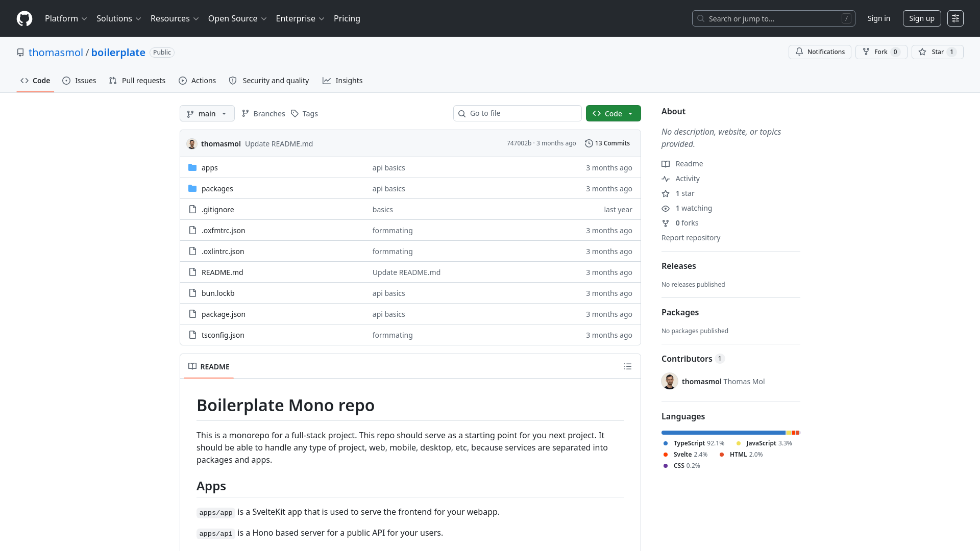Open the 13 Commits history link
The width and height of the screenshot is (980, 551).
pos(607,143)
